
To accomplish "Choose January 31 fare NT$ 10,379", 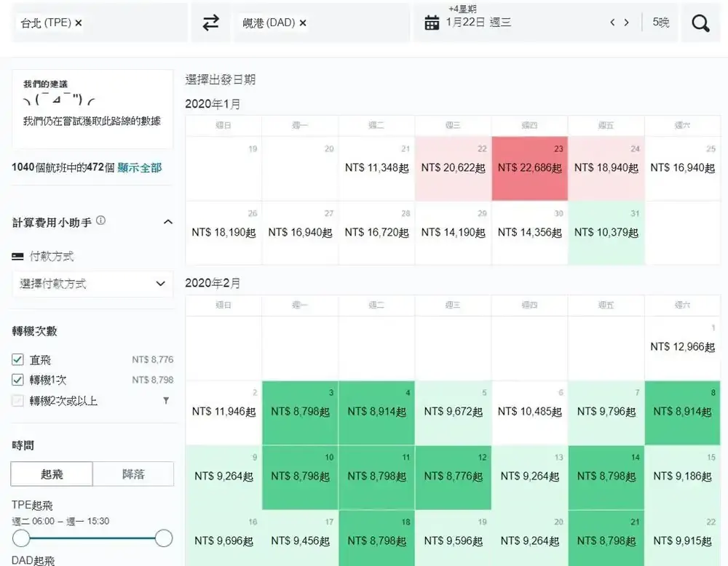I will (606, 233).
